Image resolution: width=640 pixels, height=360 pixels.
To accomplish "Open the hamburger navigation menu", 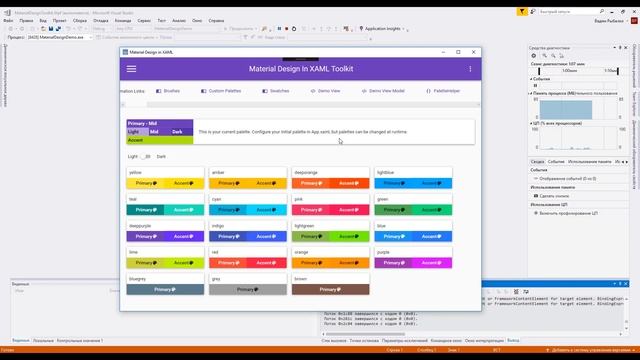I will pyautogui.click(x=131, y=69).
